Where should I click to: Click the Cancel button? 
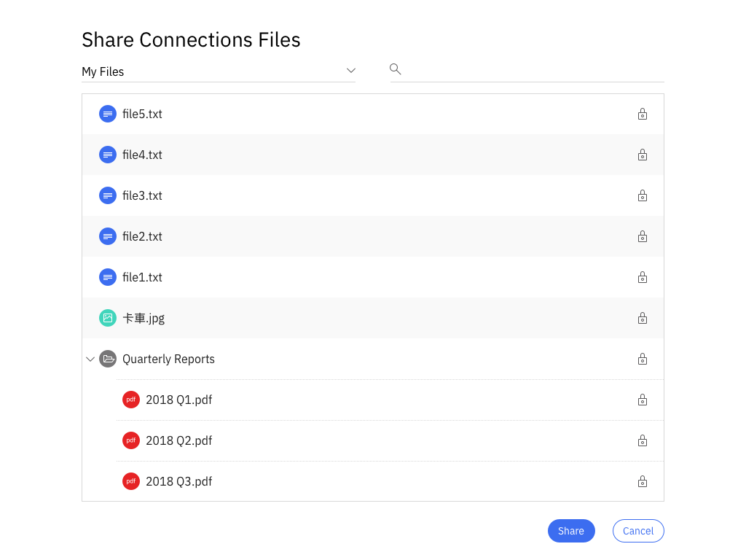coord(638,531)
